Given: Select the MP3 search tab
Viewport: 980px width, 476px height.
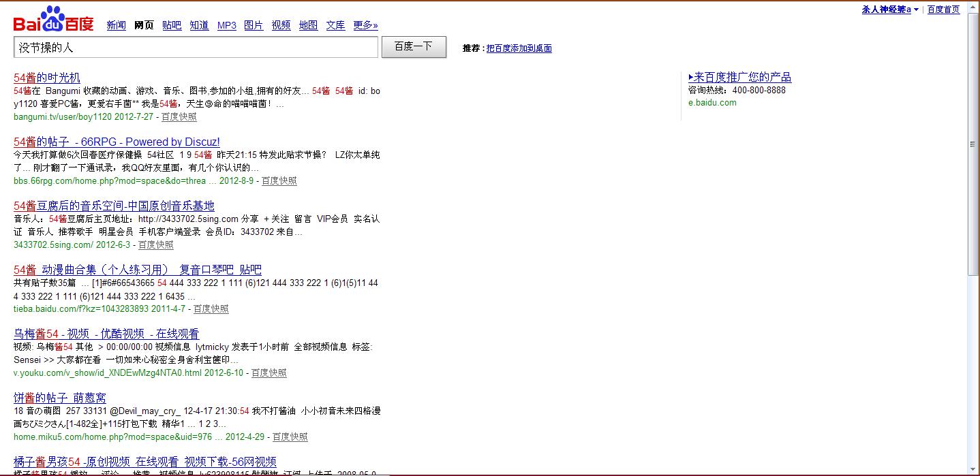Looking at the screenshot, I should [227, 25].
